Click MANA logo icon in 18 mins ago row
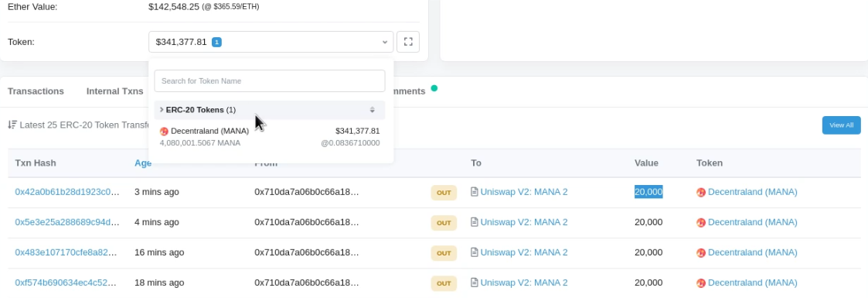 701,283
